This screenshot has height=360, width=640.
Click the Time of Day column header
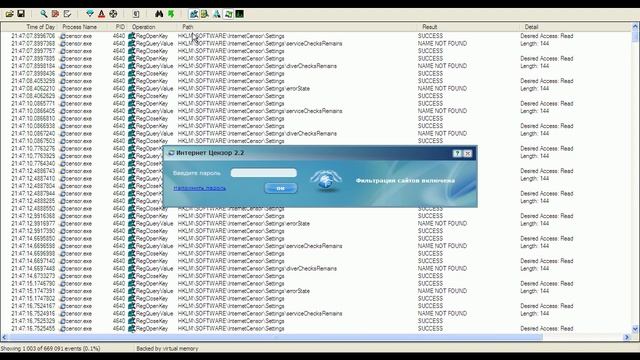tap(30, 27)
